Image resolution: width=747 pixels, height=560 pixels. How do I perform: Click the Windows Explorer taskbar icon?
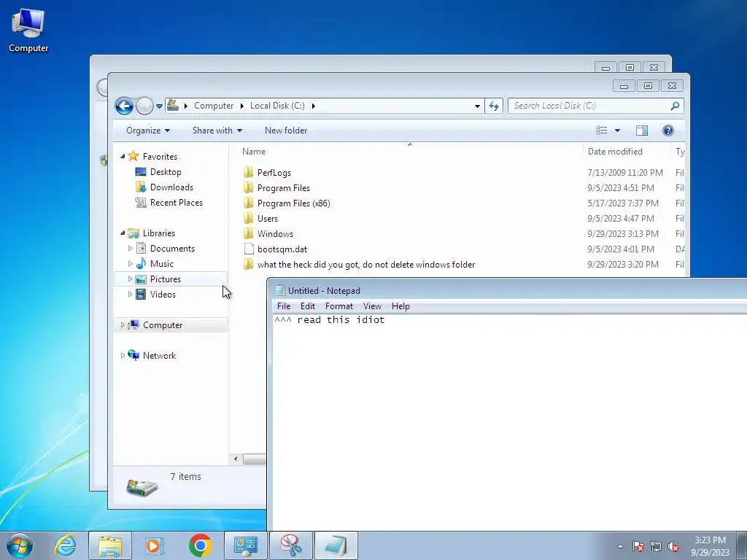pos(110,545)
